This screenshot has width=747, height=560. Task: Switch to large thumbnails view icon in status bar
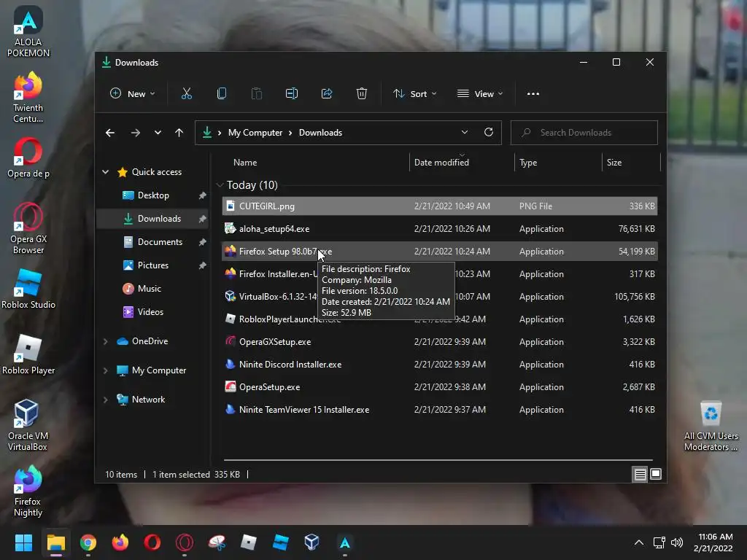tap(656, 474)
